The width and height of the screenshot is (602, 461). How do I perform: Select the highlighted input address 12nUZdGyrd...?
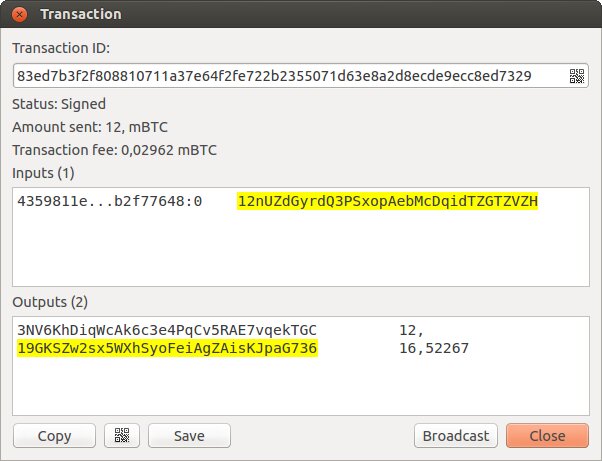388,201
